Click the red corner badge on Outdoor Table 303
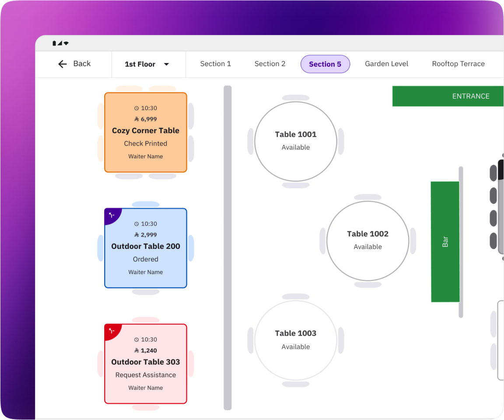Image resolution: width=504 pixels, height=420 pixels. pos(112,331)
